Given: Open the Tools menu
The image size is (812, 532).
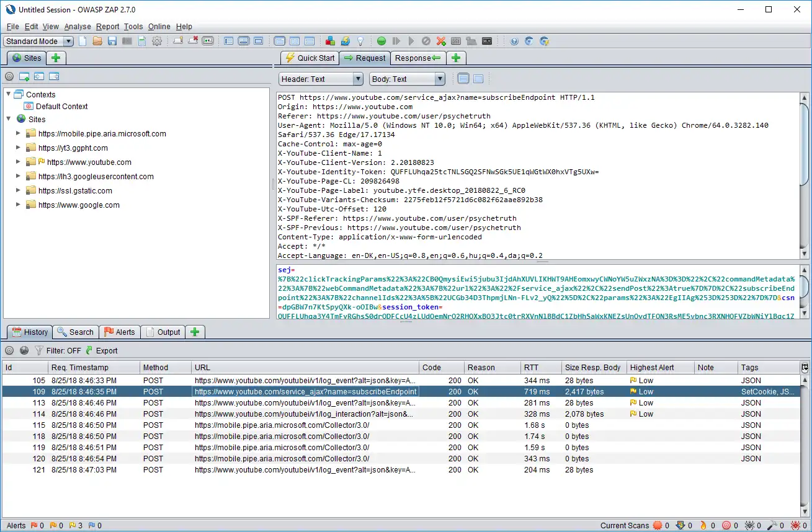Looking at the screenshot, I should pos(133,27).
